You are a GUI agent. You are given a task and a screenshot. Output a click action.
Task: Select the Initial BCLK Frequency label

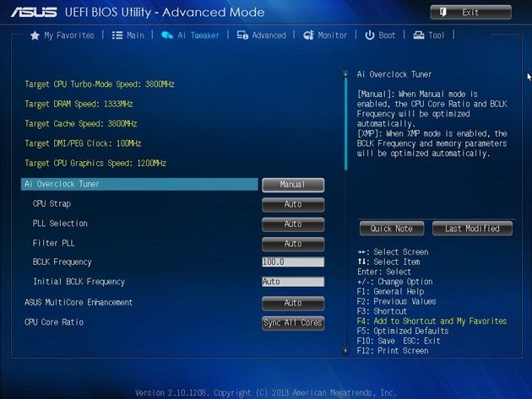click(79, 282)
